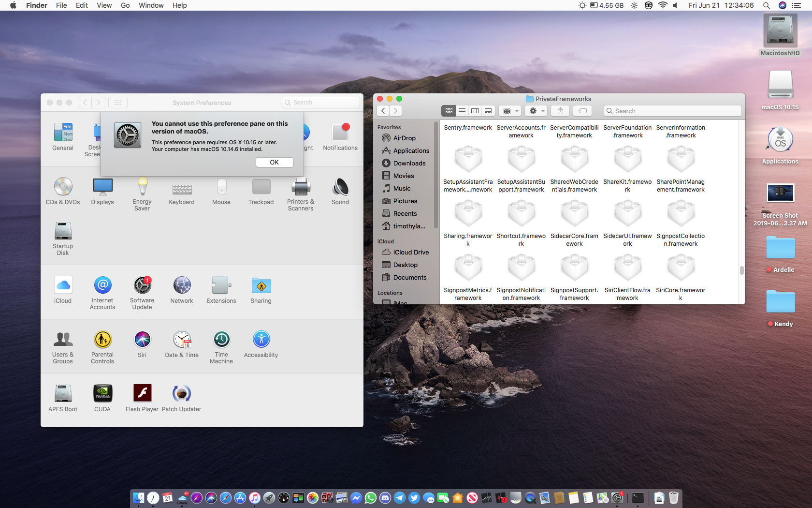Open the File menu
The height and width of the screenshot is (508, 812).
pos(61,5)
